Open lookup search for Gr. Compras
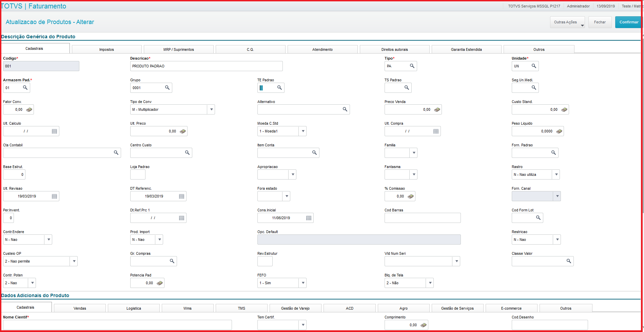Viewport: 644px width, 332px height. click(x=172, y=261)
